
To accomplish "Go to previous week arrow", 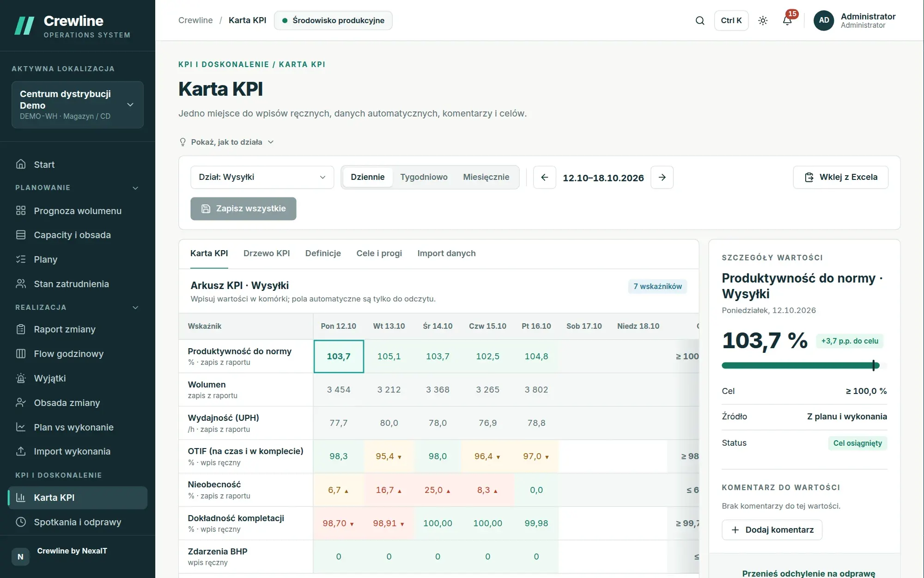I will pyautogui.click(x=545, y=178).
